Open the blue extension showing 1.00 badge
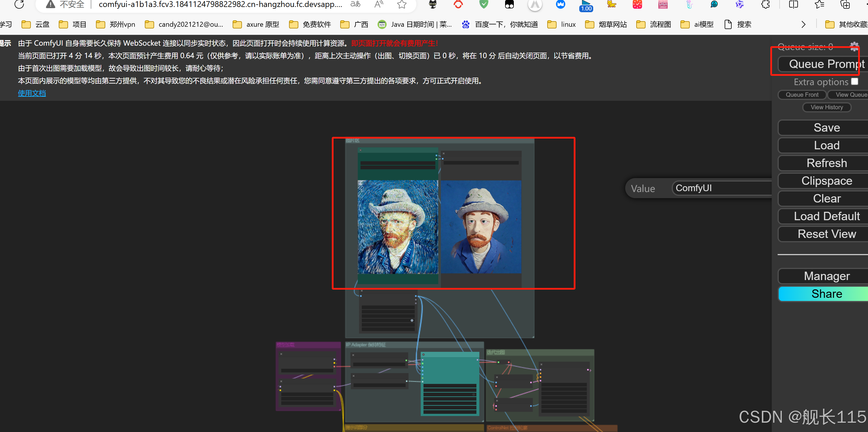 coord(586,6)
